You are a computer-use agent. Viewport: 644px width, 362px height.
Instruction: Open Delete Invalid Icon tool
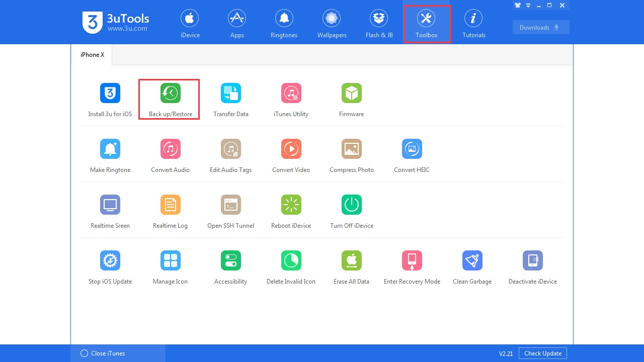pos(291,267)
